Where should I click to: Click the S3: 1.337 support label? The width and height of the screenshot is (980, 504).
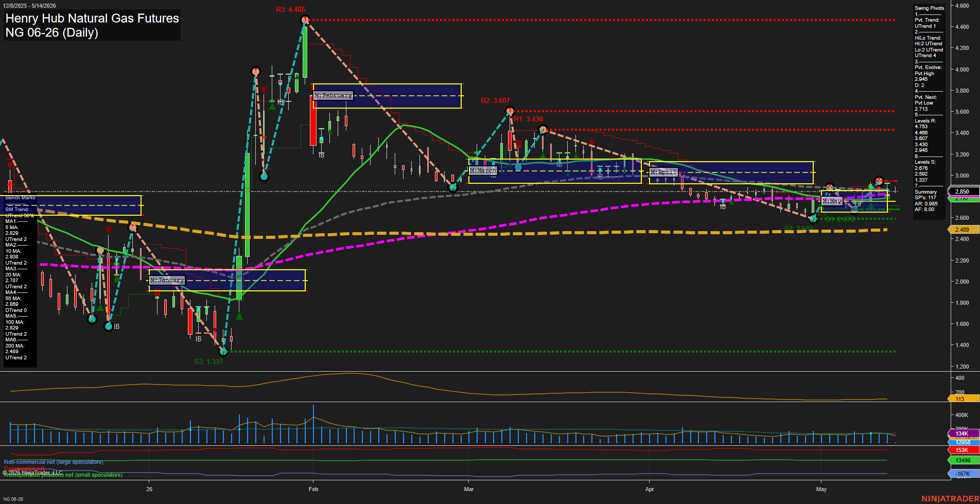tap(208, 362)
